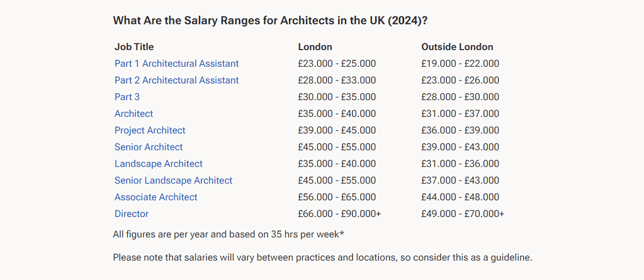Open the Senior Landscape Architect link

(x=173, y=181)
